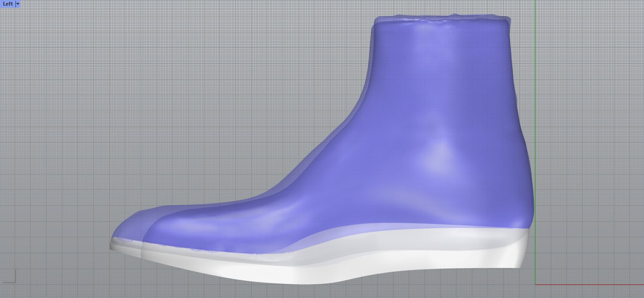Image resolution: width=644 pixels, height=298 pixels.
Task: Click the origin where red and green axes meet
Action: (x=535, y=284)
